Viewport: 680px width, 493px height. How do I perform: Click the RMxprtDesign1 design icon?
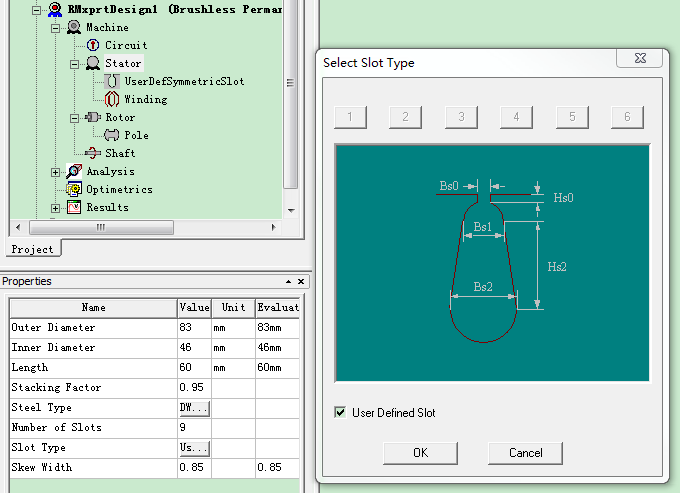point(55,9)
